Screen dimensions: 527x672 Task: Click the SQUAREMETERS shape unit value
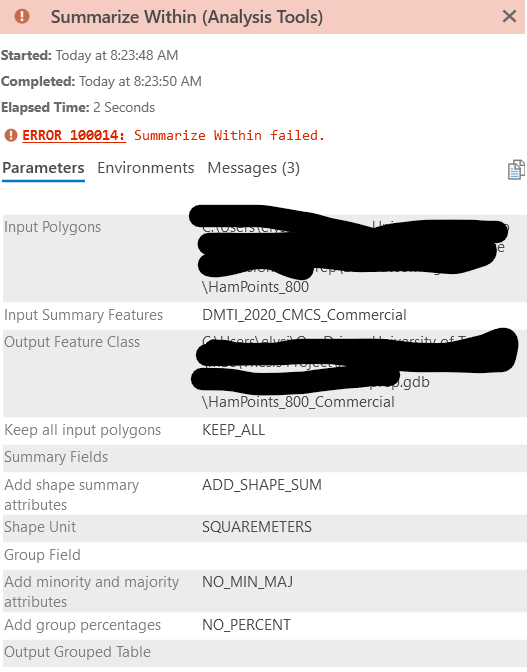[x=257, y=527]
